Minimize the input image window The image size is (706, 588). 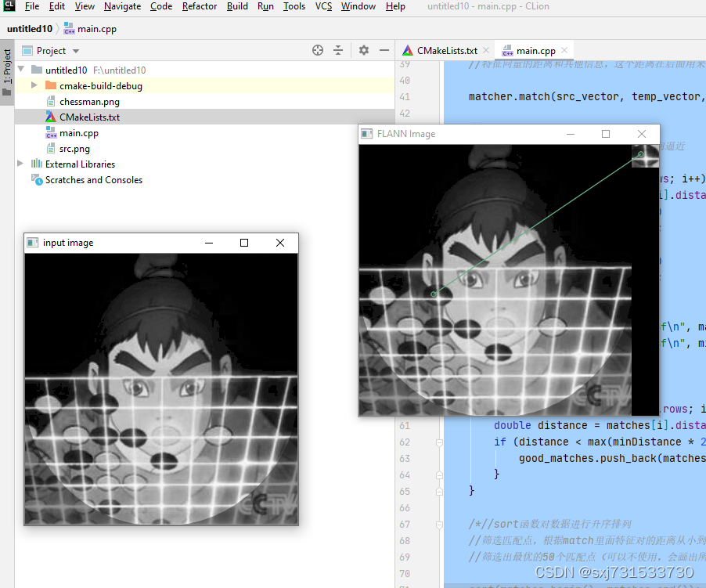click(x=209, y=243)
